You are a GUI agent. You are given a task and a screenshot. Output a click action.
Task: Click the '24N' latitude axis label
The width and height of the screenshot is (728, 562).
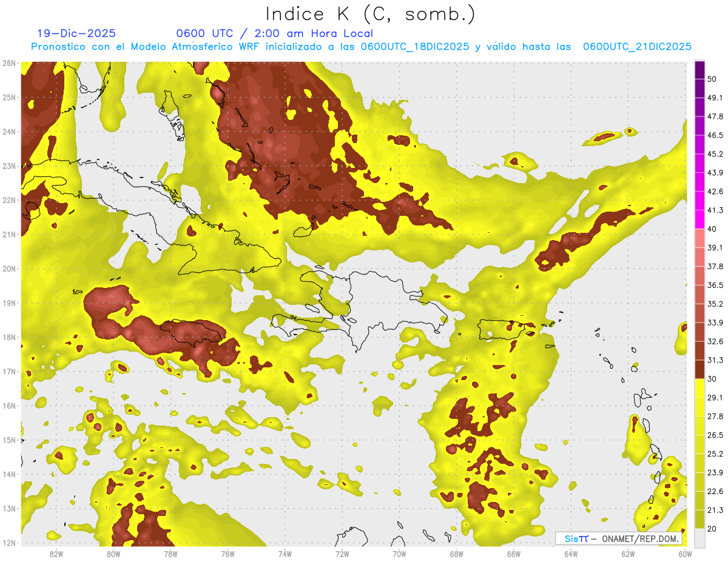tap(9, 132)
